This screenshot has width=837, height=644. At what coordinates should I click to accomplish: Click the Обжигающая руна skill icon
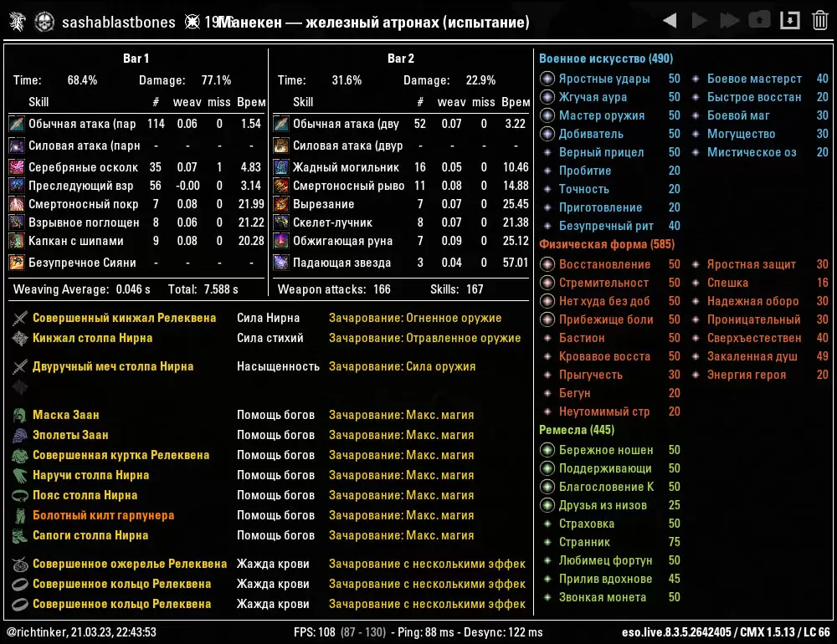pyautogui.click(x=280, y=241)
